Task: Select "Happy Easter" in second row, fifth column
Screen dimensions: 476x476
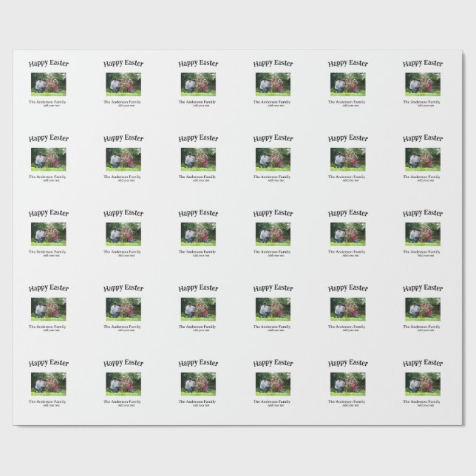Action: [x=347, y=139]
